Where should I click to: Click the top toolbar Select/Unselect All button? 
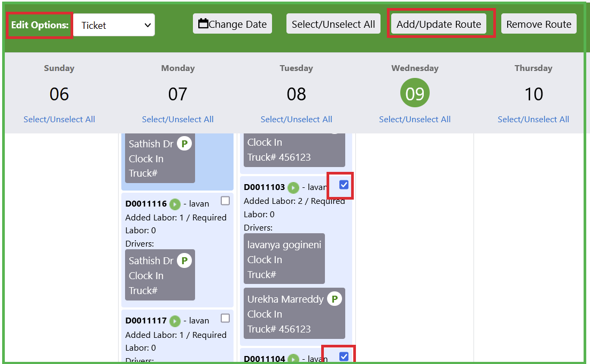(333, 24)
